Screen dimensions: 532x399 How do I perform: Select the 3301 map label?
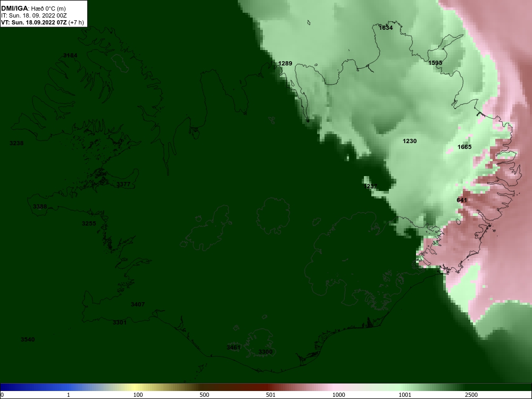[x=119, y=322]
